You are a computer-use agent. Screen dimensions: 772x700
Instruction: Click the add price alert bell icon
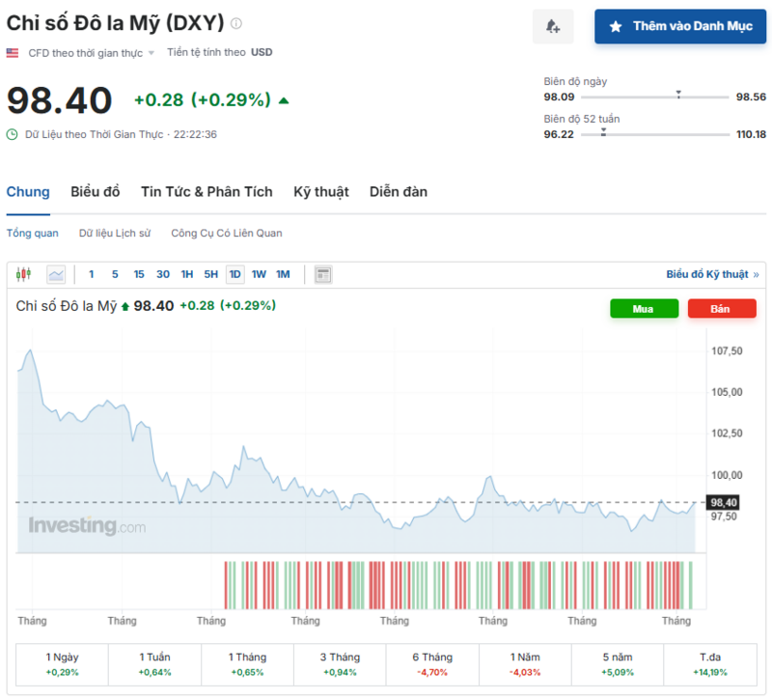pos(553,26)
